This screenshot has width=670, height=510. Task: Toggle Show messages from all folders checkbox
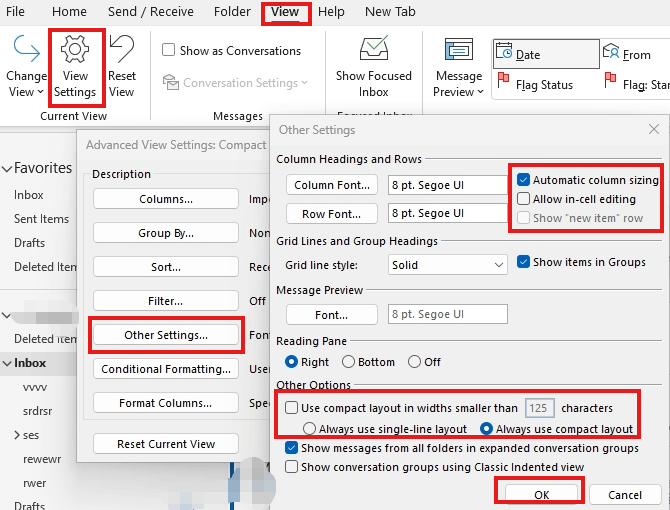click(x=291, y=448)
